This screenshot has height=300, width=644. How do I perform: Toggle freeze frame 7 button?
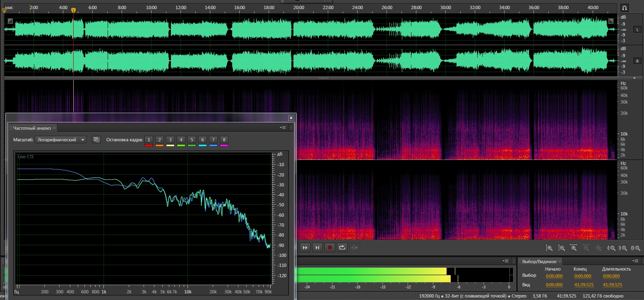(213, 140)
